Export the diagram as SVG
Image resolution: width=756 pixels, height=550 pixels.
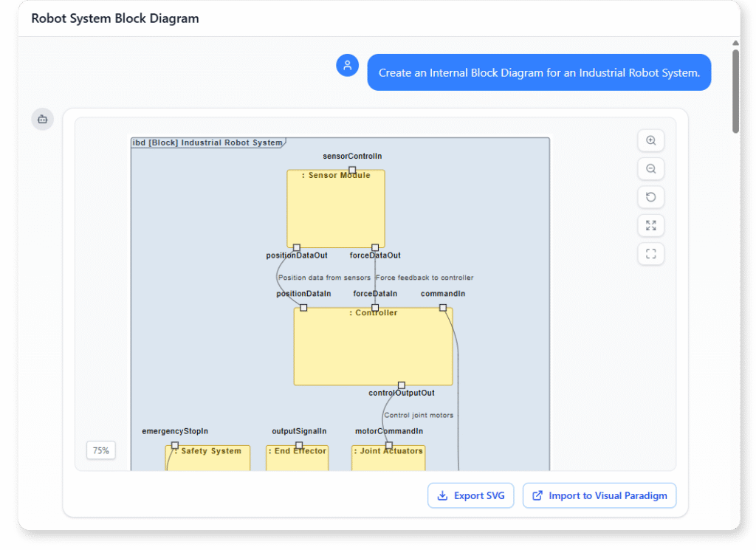point(470,495)
